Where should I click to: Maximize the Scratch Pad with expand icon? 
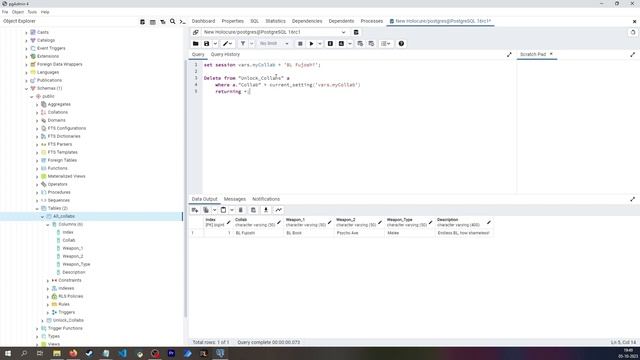point(632,54)
